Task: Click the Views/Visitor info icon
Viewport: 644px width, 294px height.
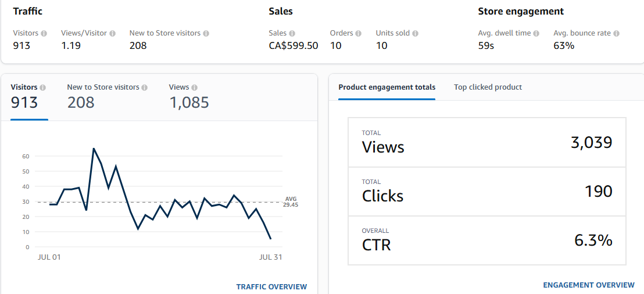Action: tap(112, 34)
